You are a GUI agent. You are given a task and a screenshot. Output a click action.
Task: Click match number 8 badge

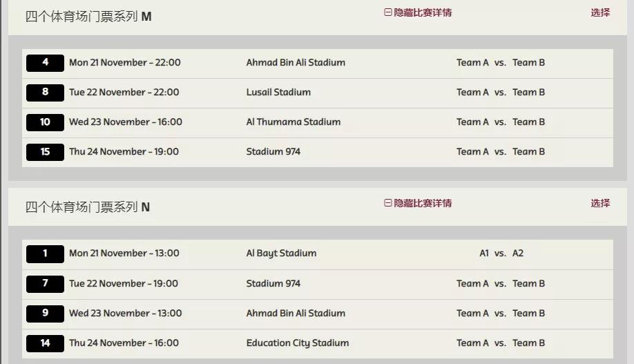tap(45, 93)
